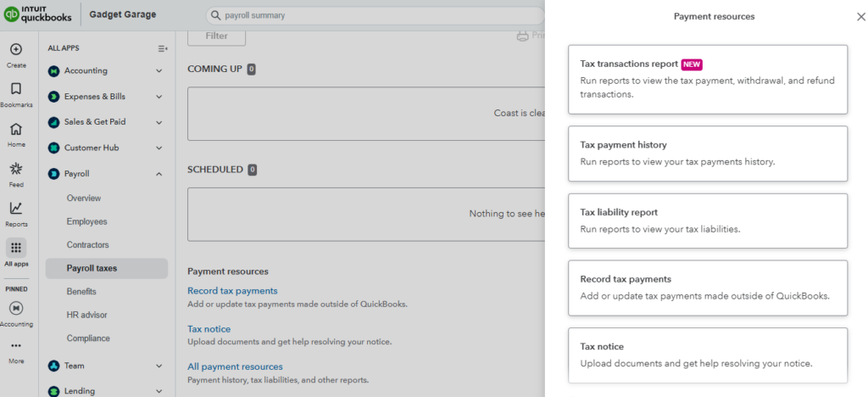868x397 pixels.
Task: Click the Sales & Get Paid app icon
Action: [53, 122]
